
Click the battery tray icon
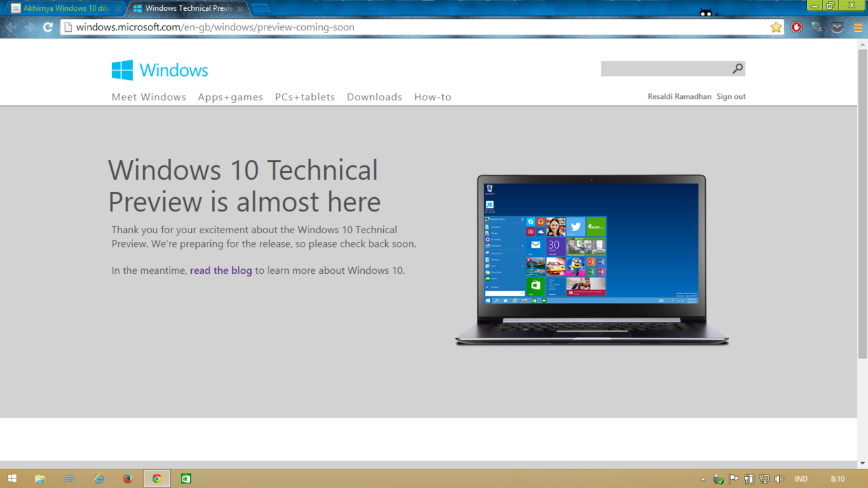(x=749, y=479)
